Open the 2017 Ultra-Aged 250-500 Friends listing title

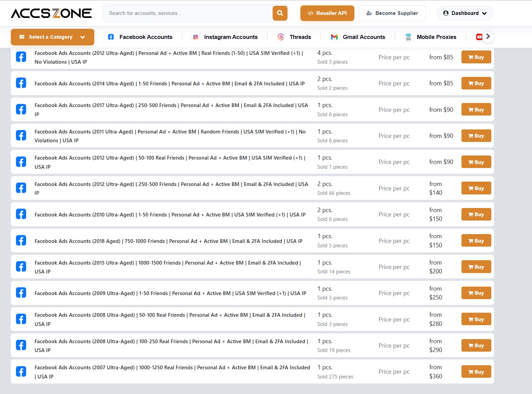point(171,110)
